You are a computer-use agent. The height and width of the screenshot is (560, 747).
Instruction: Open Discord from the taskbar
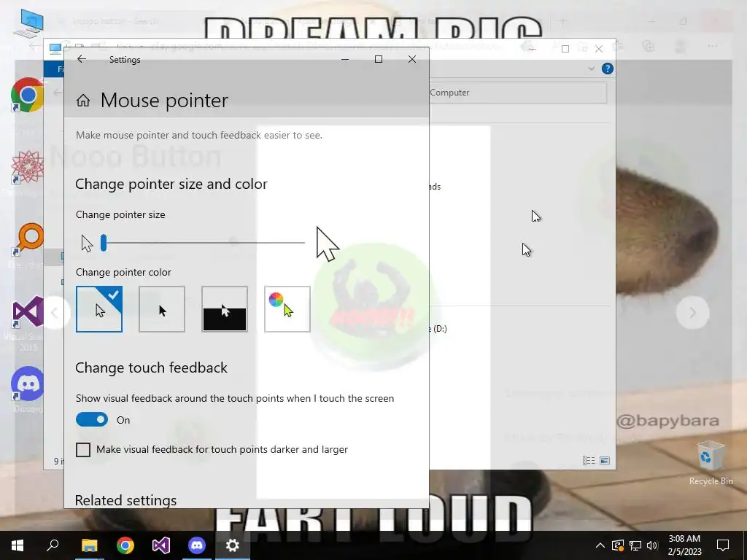click(197, 545)
